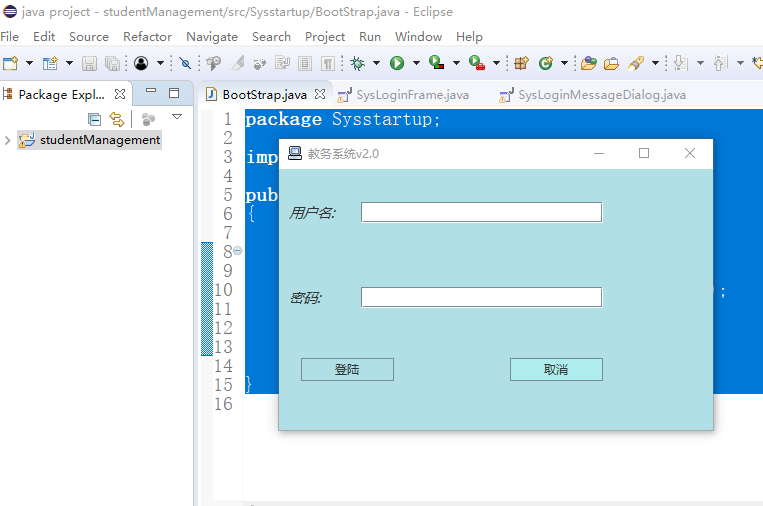763x506 pixels.
Task: Open the Run configurations dropdown arrow
Action: pyautogui.click(x=416, y=63)
